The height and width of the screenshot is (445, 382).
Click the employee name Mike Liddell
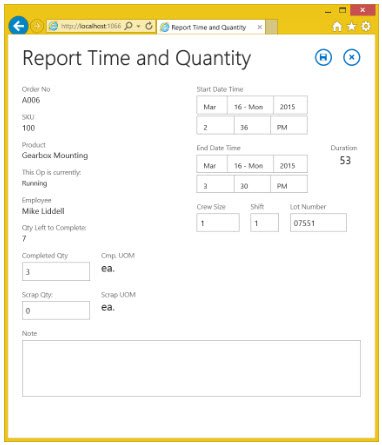(43, 211)
